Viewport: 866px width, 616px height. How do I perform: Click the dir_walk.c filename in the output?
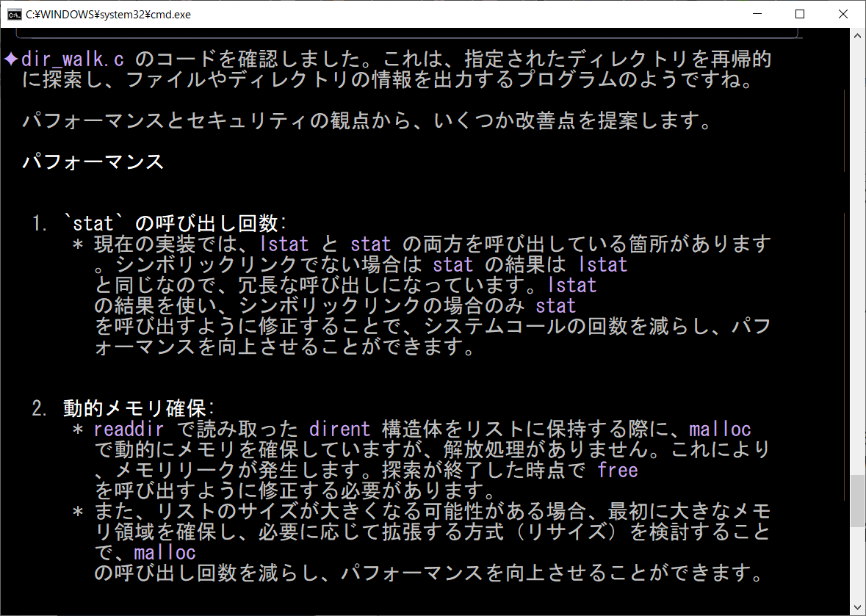73,59
